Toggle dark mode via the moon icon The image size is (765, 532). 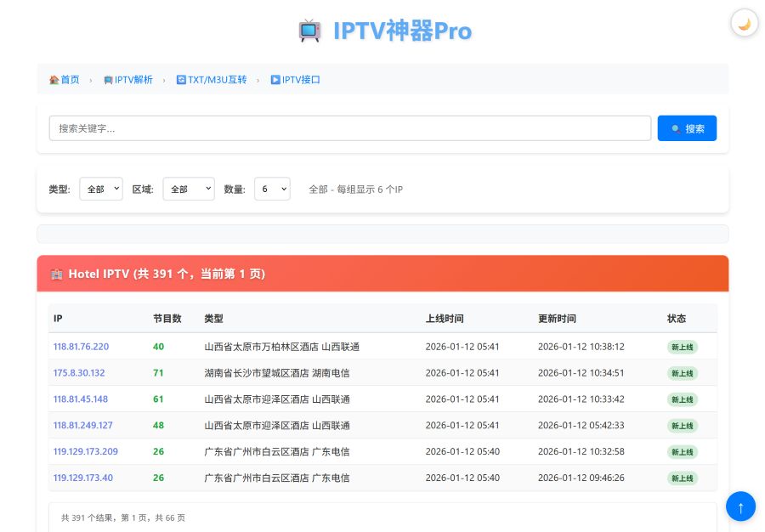(744, 23)
